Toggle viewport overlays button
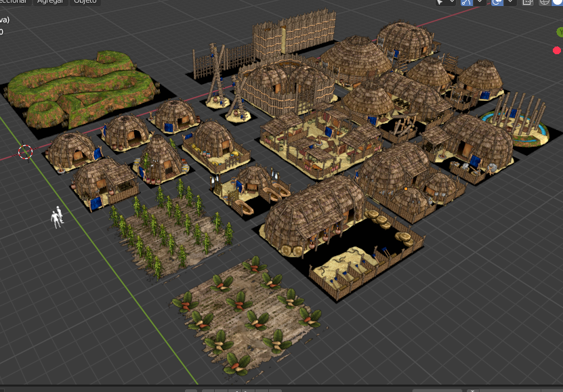This screenshot has height=392, width=563. pyautogui.click(x=497, y=2)
